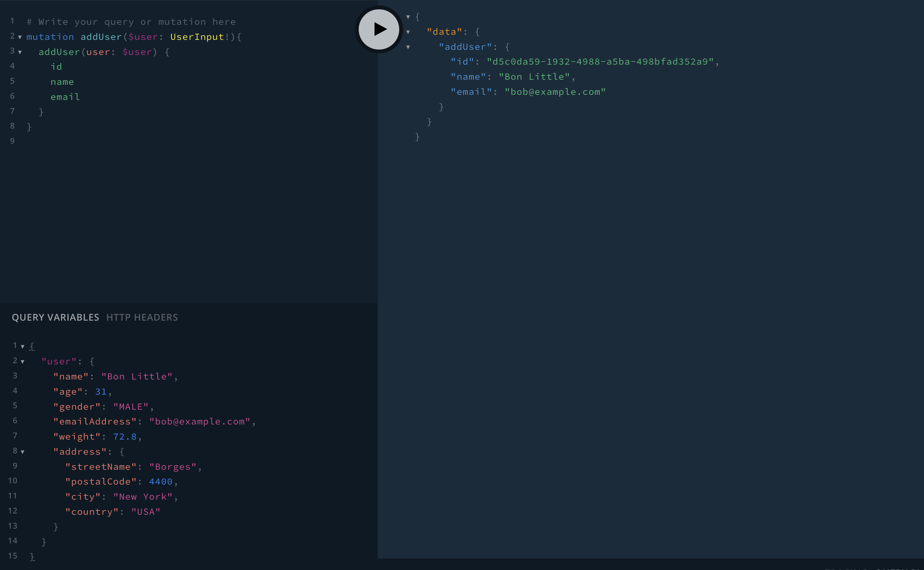This screenshot has height=570, width=924.
Task: Collapse the root brace in the response
Action: coord(408,17)
